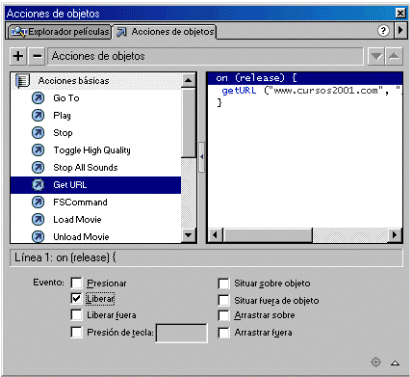Select the FSCommand label
The width and height of the screenshot is (410, 377).
[x=80, y=202]
